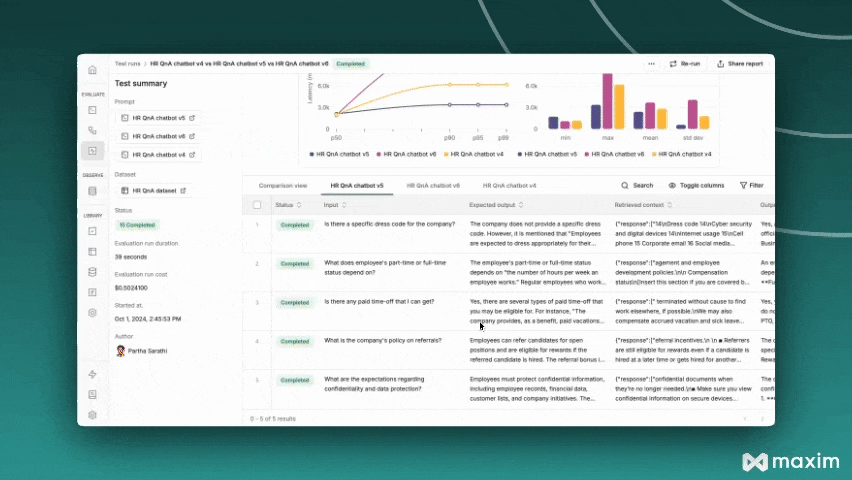Toggle HR QnA chatbot v6 in bar chart legend
The image size is (852, 480).
coord(614,154)
